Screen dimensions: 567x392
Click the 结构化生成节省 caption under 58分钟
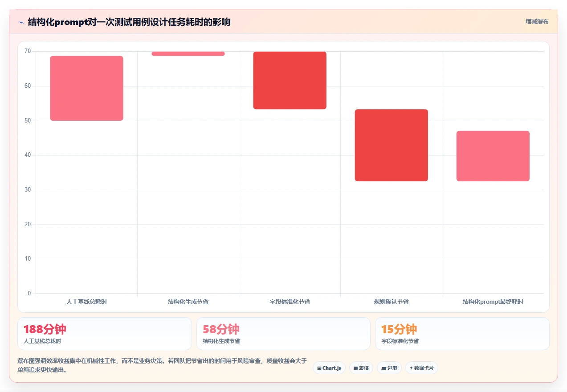221,341
